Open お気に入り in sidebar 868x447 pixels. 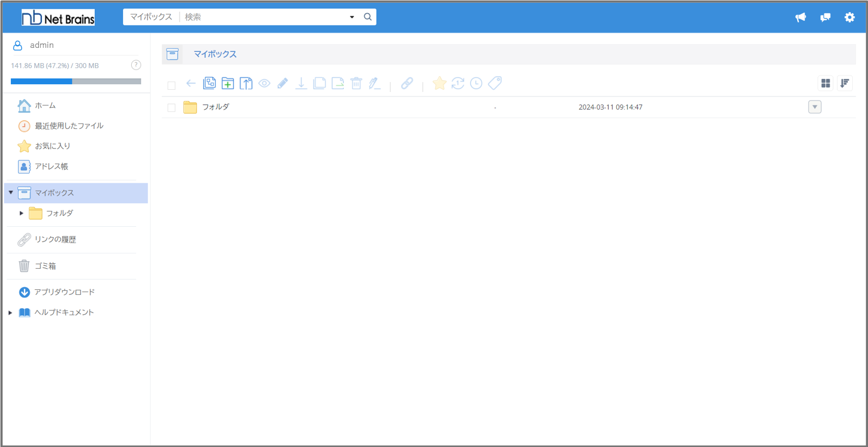52,146
